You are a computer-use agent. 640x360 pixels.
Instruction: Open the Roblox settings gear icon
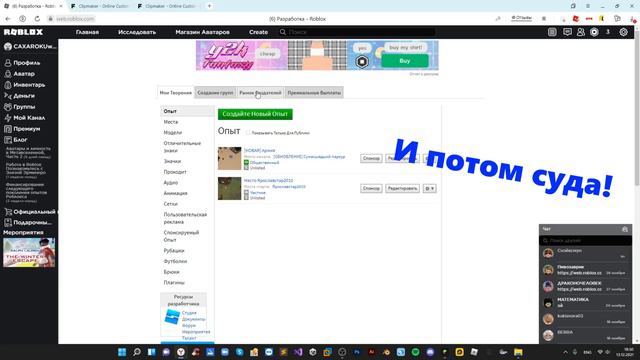pos(623,32)
